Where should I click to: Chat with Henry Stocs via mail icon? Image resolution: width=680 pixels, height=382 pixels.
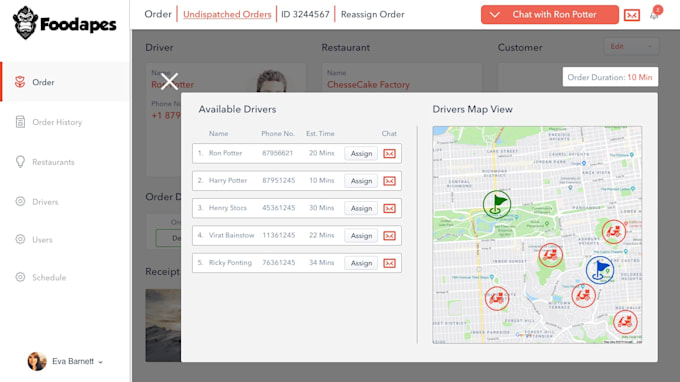(x=389, y=208)
